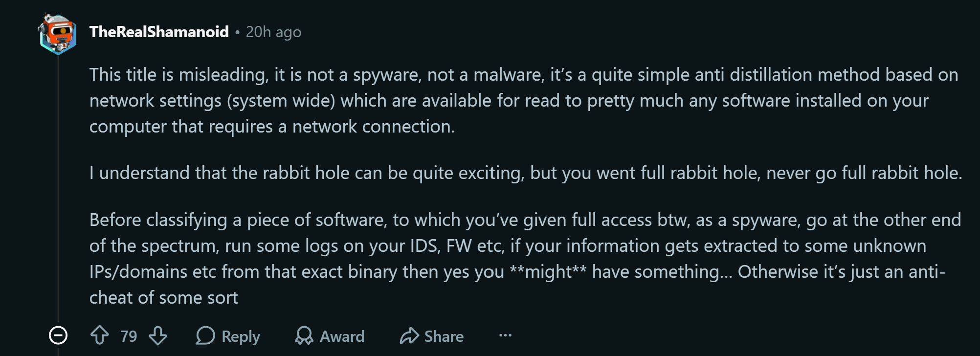The height and width of the screenshot is (356, 980).
Task: Click the Award text label
Action: (x=342, y=336)
